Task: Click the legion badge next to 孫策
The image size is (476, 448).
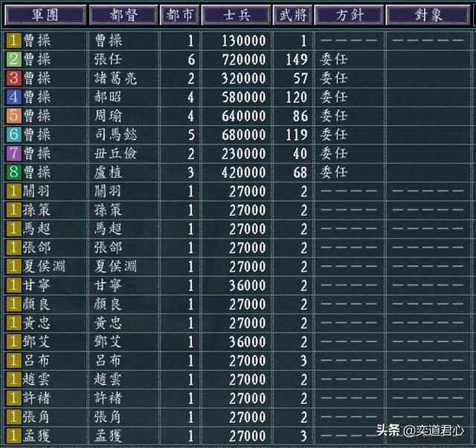Action: click(x=13, y=210)
